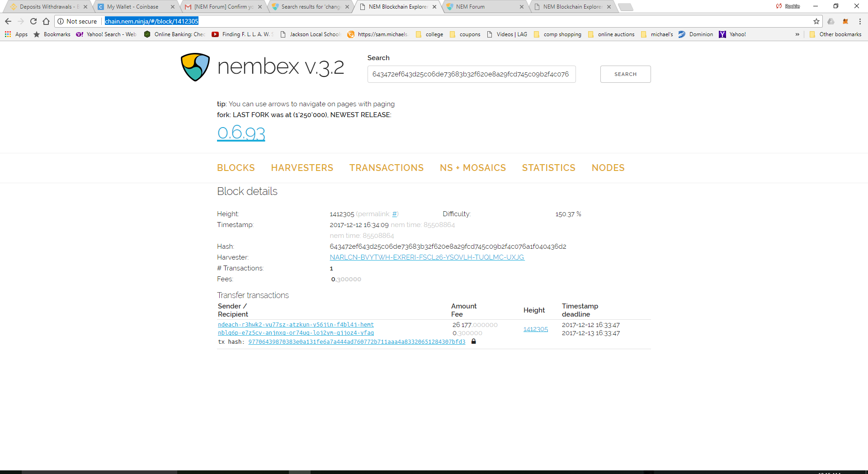The image size is (868, 474).
Task: Open recipient address nblq6p-e7z5cv link
Action: pyautogui.click(x=296, y=333)
